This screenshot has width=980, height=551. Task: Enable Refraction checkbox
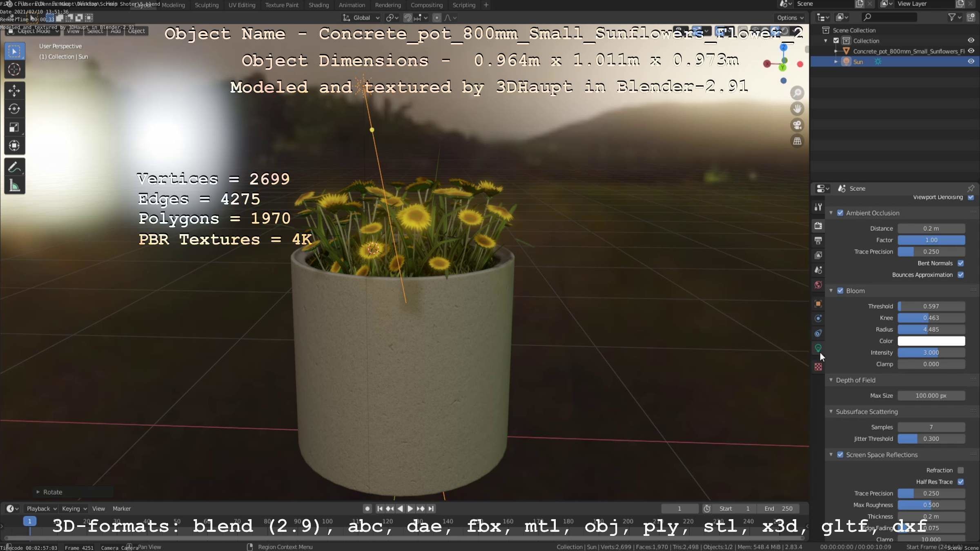pos(961,470)
